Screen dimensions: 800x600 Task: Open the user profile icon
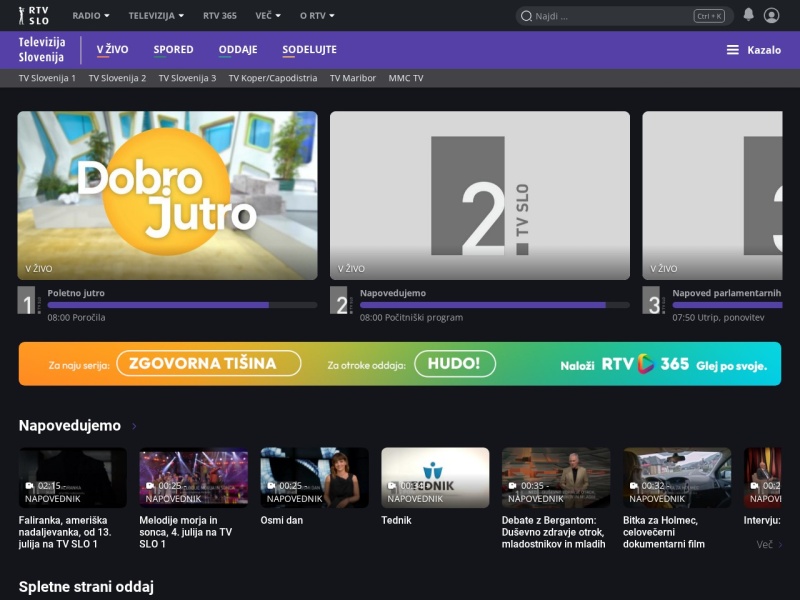coord(771,15)
